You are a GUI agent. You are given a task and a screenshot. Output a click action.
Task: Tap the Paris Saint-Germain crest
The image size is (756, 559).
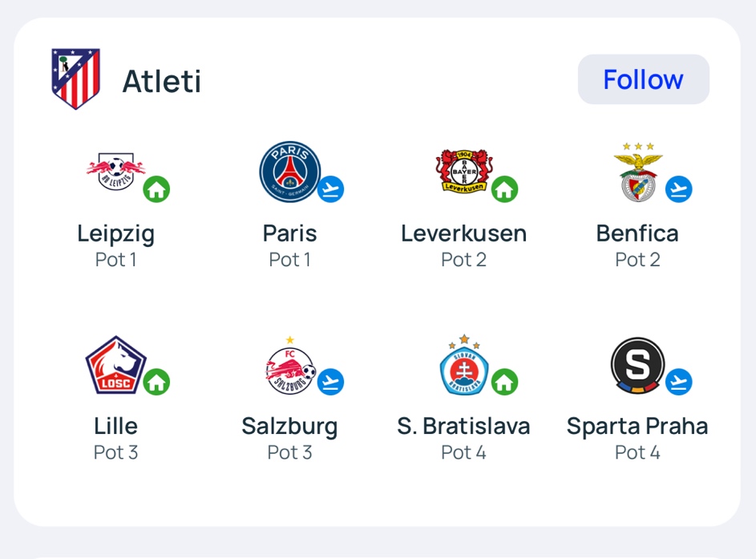(x=289, y=172)
